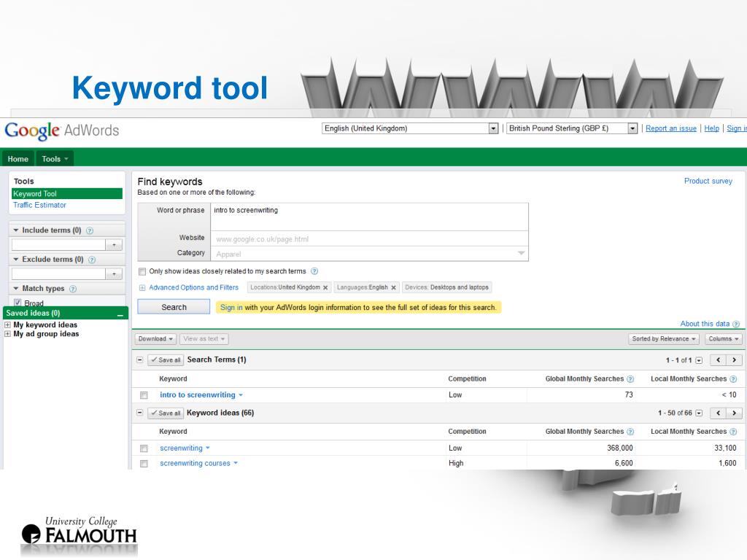747x560 pixels.
Task: Open the 1 - 50 of 66 page range dropdown
Action: pos(699,413)
